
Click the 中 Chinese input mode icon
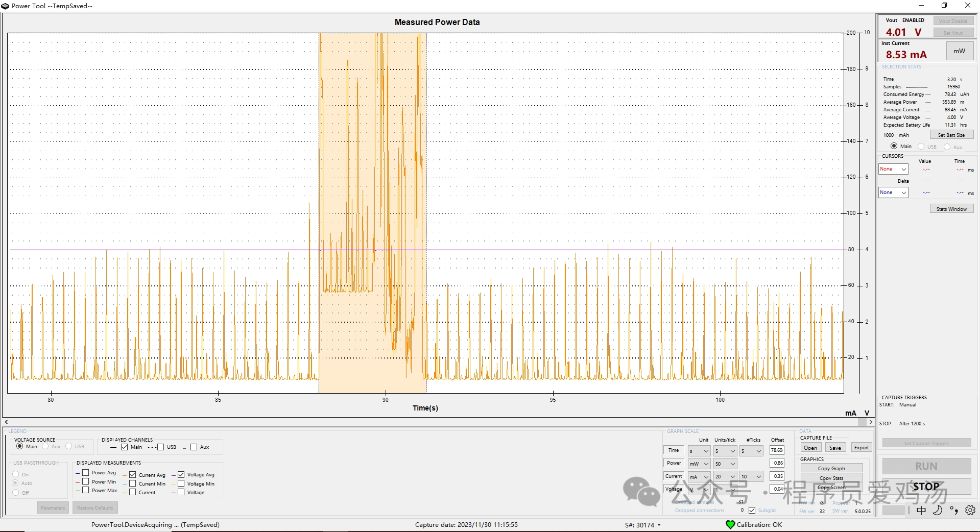921,510
